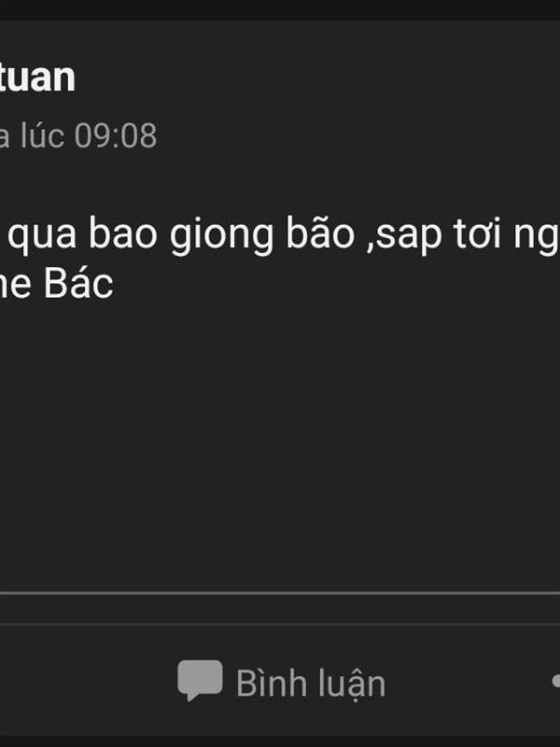560x747 pixels.
Task: Click the Bình luận comment button label
Action: point(311,684)
